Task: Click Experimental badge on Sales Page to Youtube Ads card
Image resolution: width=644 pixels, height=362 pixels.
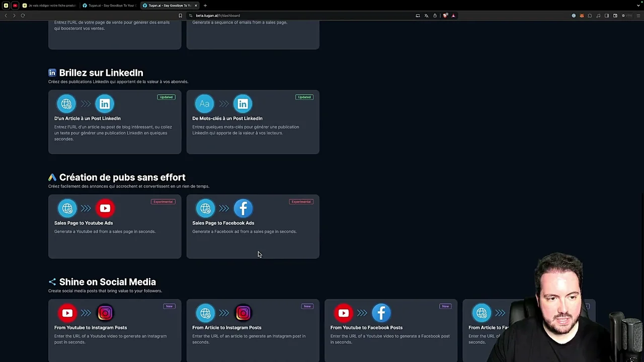Action: click(163, 202)
